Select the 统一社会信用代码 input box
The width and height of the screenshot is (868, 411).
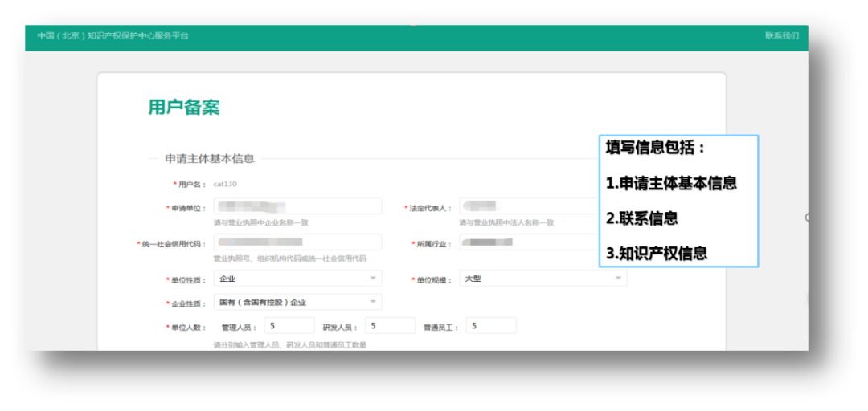[x=297, y=242]
